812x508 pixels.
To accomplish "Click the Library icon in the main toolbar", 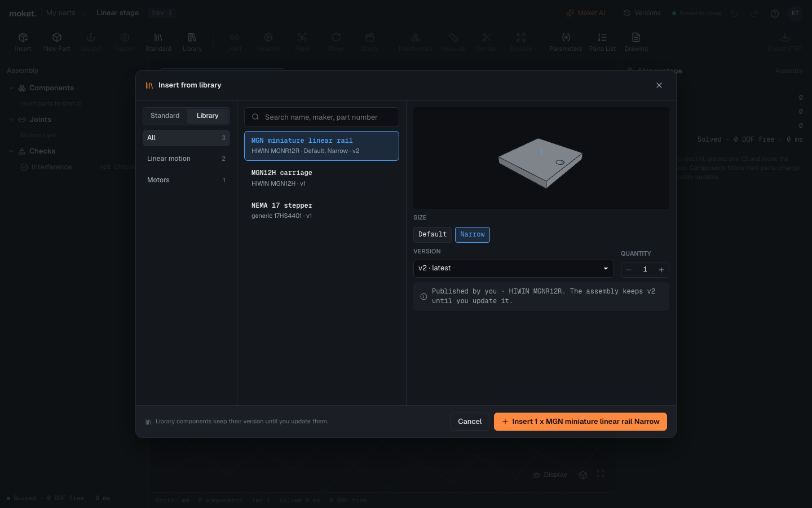I will coord(192,42).
